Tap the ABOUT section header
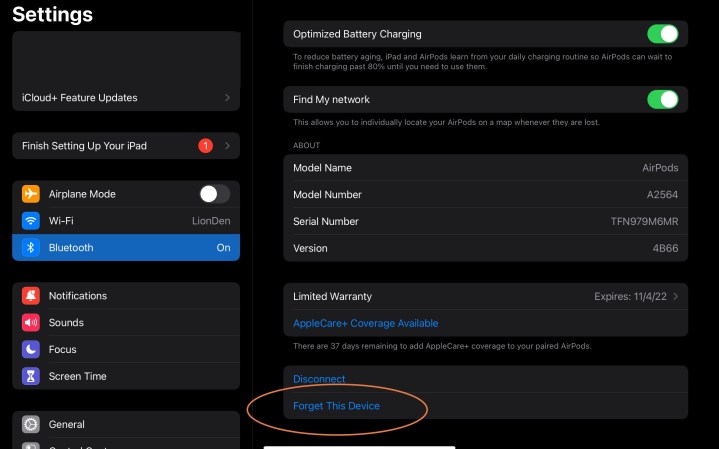This screenshot has width=719, height=449. 306,145
